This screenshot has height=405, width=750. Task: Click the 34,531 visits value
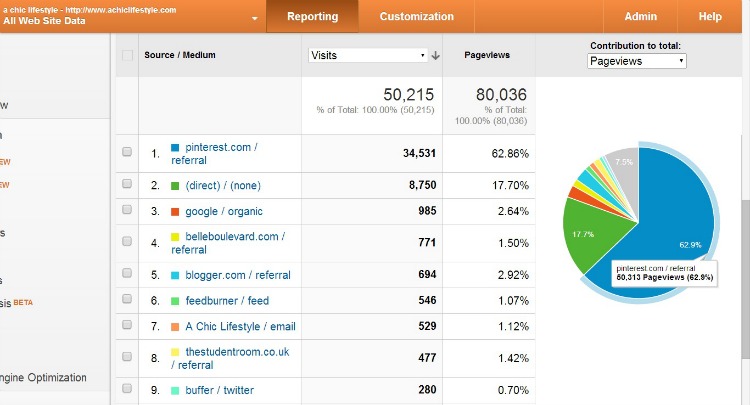pyautogui.click(x=419, y=153)
